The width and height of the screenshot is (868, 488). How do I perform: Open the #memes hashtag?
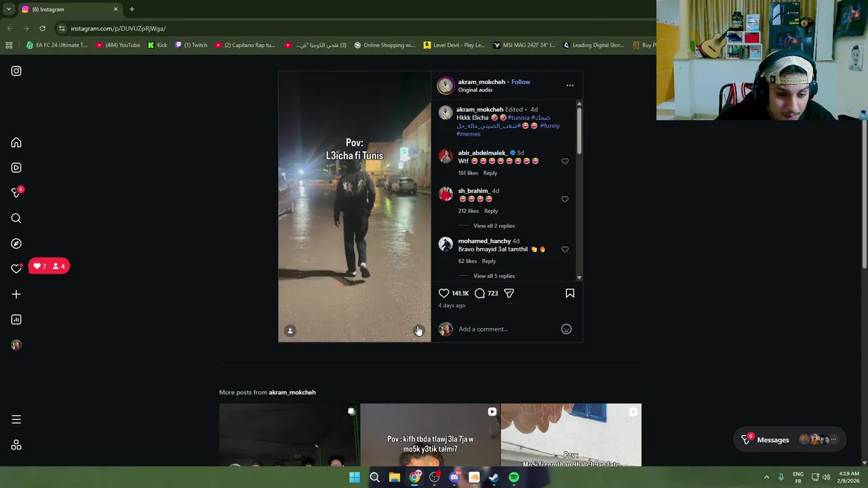click(468, 134)
